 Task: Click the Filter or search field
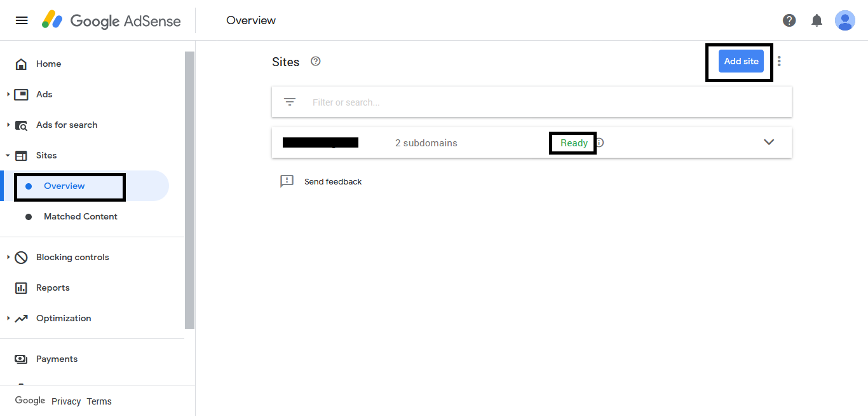pyautogui.click(x=546, y=102)
